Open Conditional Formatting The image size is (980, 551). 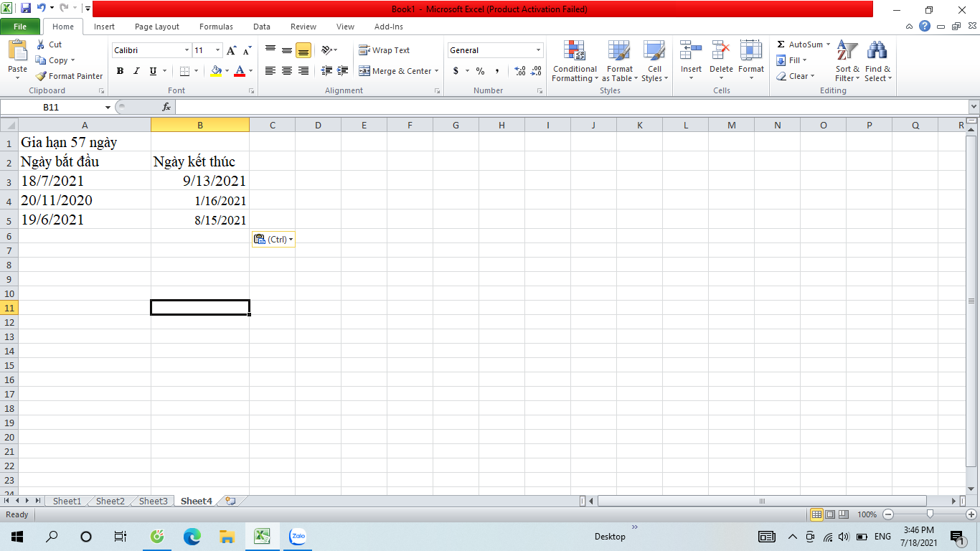tap(575, 62)
